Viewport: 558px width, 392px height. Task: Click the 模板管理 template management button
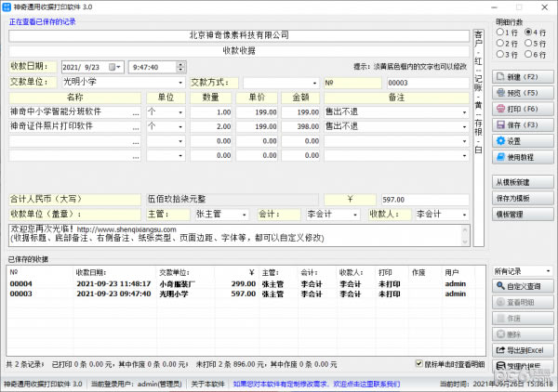pyautogui.click(x=522, y=214)
